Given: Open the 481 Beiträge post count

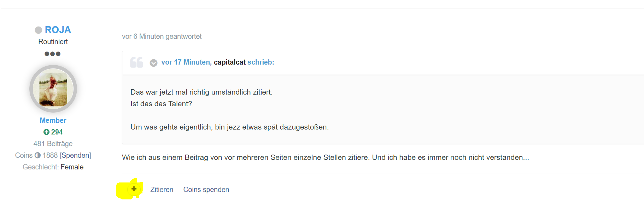Looking at the screenshot, I should pos(53,144).
